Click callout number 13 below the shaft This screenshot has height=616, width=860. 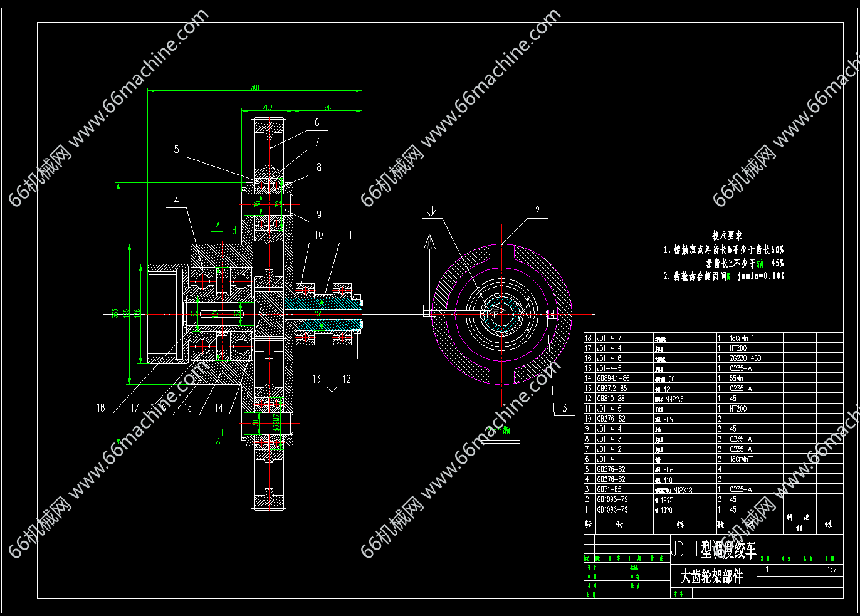click(x=317, y=379)
